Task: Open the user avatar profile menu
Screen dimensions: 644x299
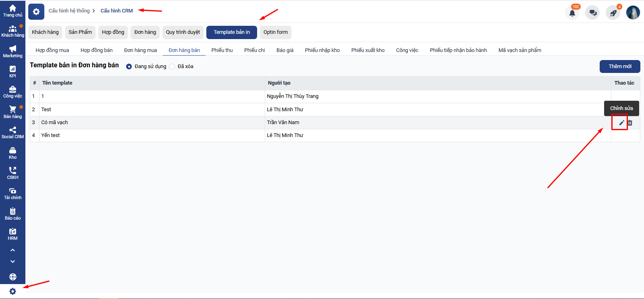Action: [x=633, y=12]
